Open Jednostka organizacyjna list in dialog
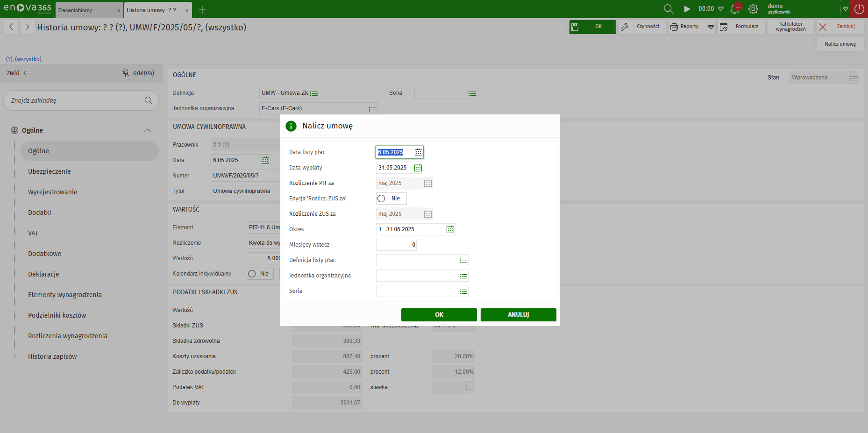 point(463,276)
